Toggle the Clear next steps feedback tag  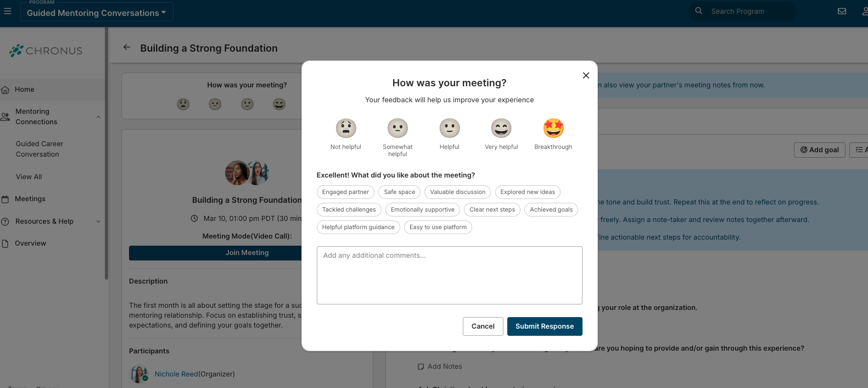[492, 209]
